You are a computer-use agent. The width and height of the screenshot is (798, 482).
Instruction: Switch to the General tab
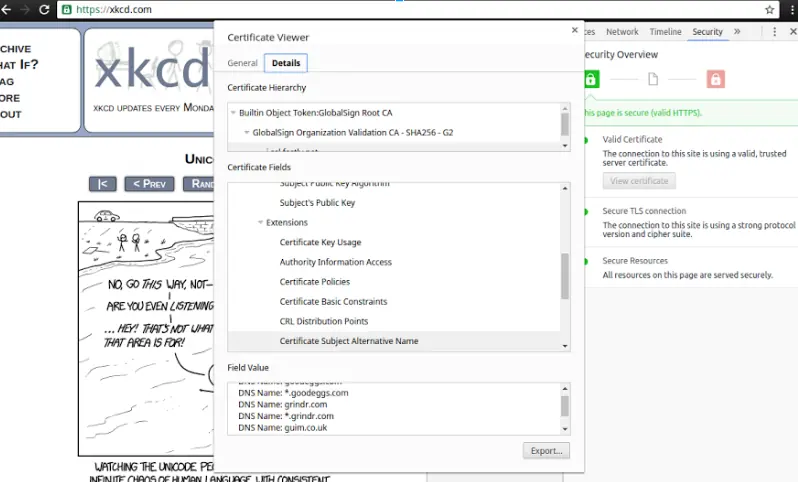click(x=242, y=63)
